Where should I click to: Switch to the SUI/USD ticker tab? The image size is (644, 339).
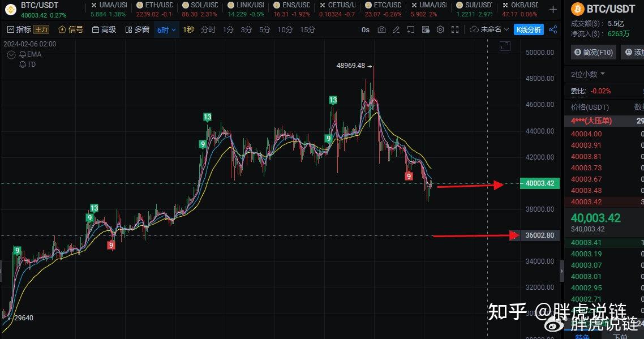tap(474, 10)
